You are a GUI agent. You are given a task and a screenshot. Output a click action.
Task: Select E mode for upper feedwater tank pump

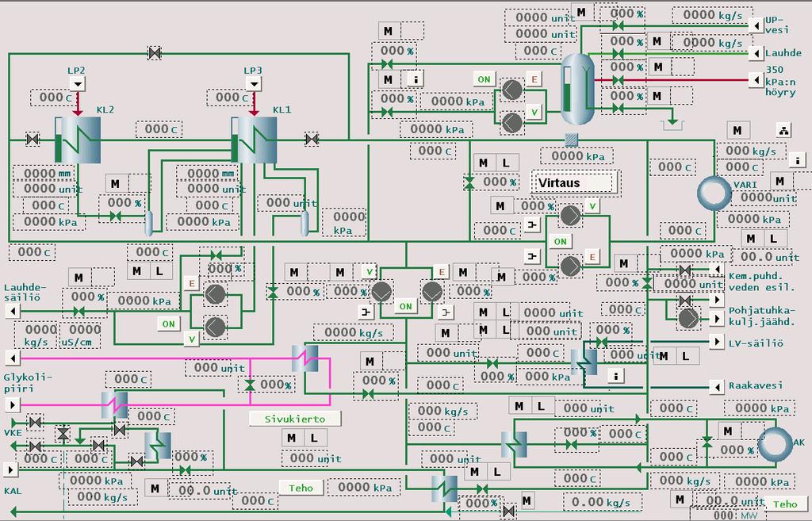tap(534, 79)
